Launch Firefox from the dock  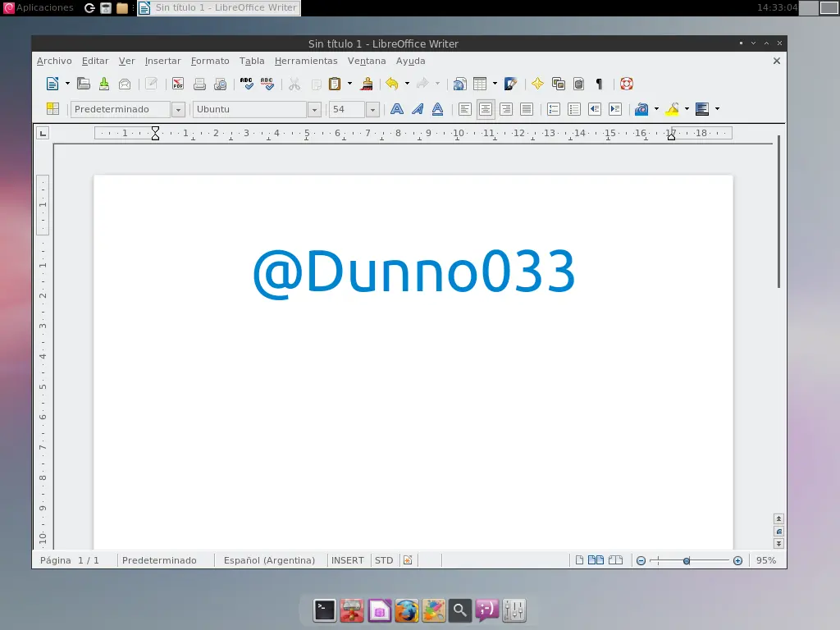(407, 610)
